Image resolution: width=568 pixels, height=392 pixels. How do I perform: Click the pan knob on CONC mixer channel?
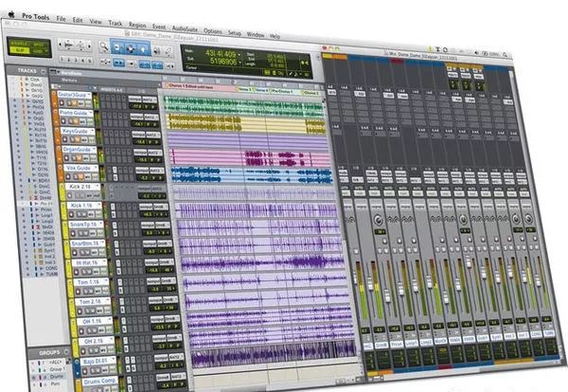tap(516, 219)
